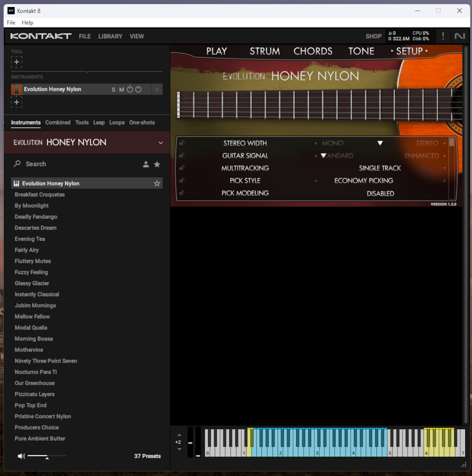Open the VIEW header menu

point(137,36)
